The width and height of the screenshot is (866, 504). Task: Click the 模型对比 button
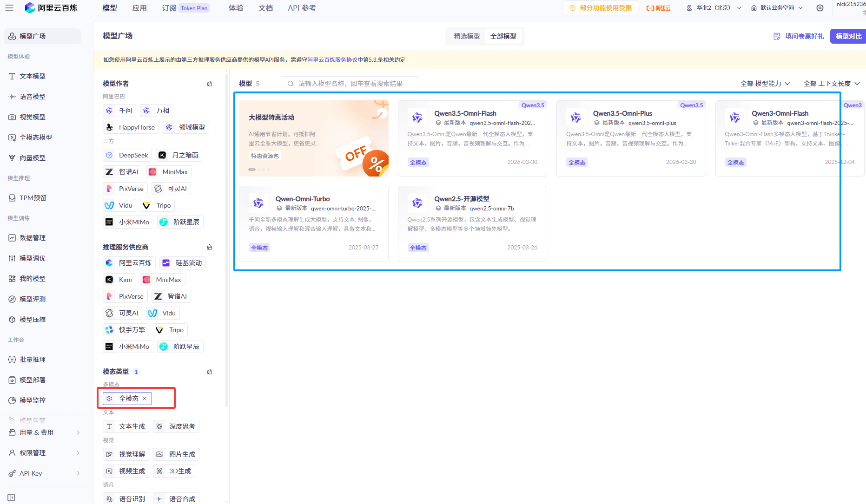848,36
